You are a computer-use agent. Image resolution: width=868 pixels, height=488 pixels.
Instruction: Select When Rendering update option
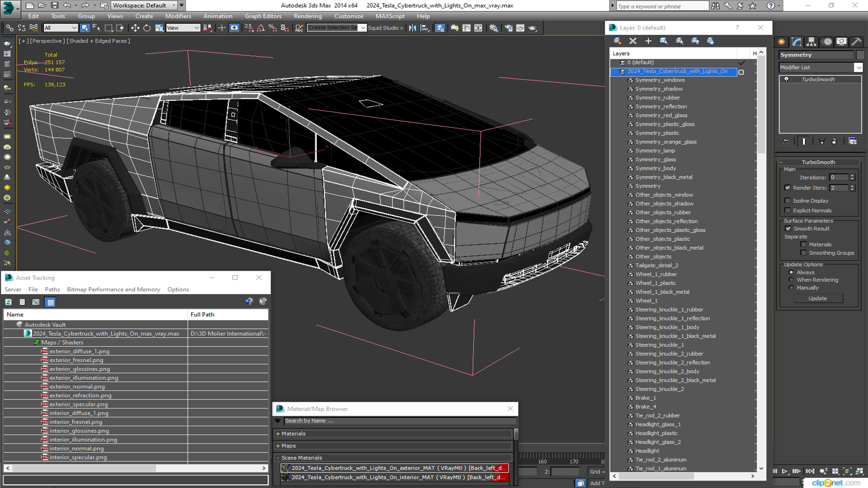tap(791, 280)
